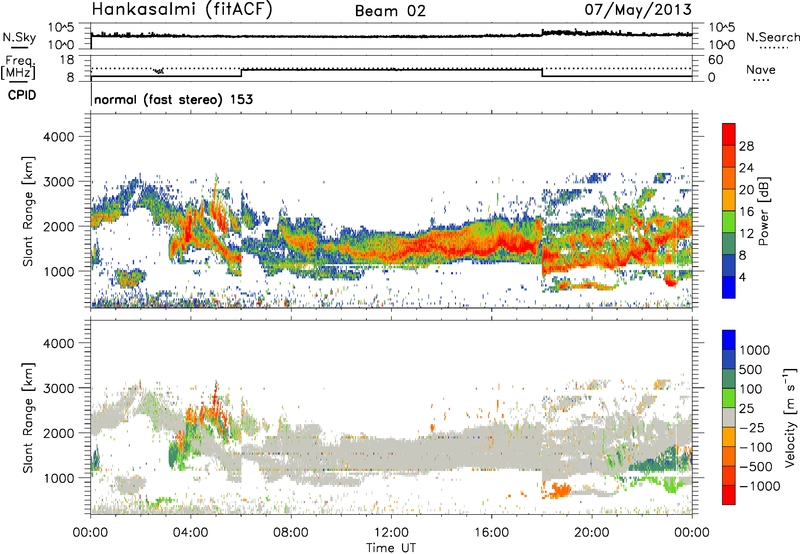Click the '-25' velocity colorbar tick
800x554 pixels.
pos(753,427)
